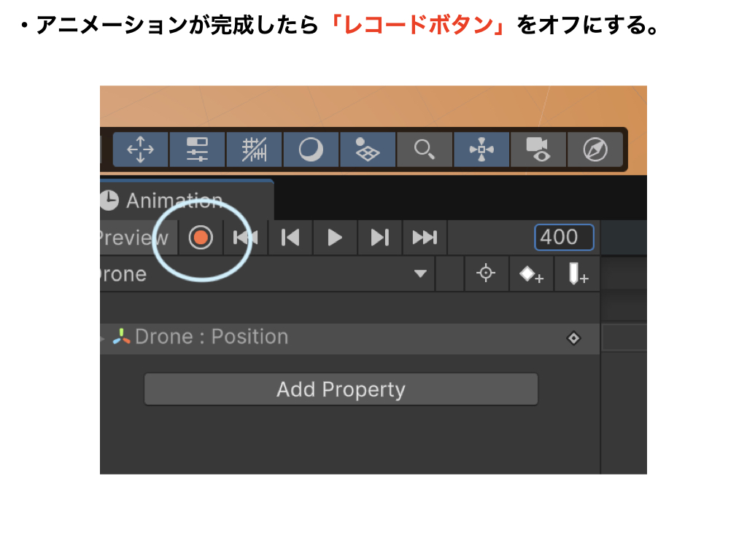Image resolution: width=747 pixels, height=560 pixels.
Task: Expand the Drone : Position property
Action: point(103,338)
